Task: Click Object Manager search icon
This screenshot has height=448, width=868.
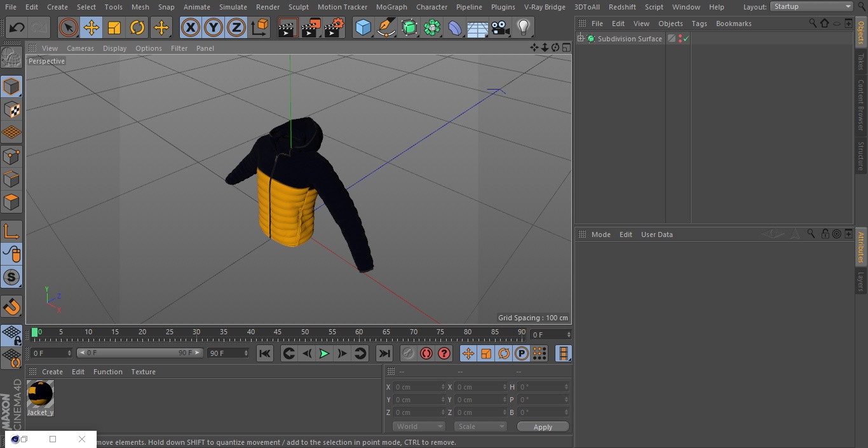Action: pos(813,23)
